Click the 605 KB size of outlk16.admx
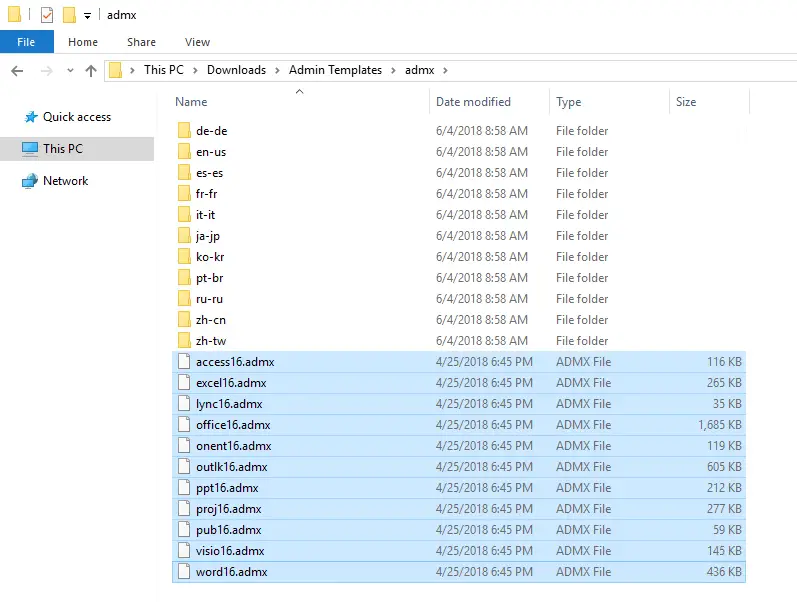 (724, 467)
